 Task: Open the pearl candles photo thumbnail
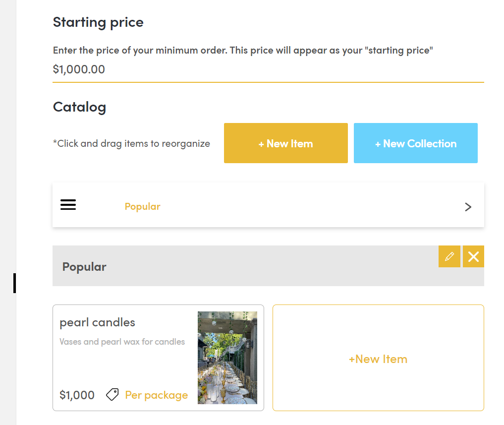click(x=227, y=358)
